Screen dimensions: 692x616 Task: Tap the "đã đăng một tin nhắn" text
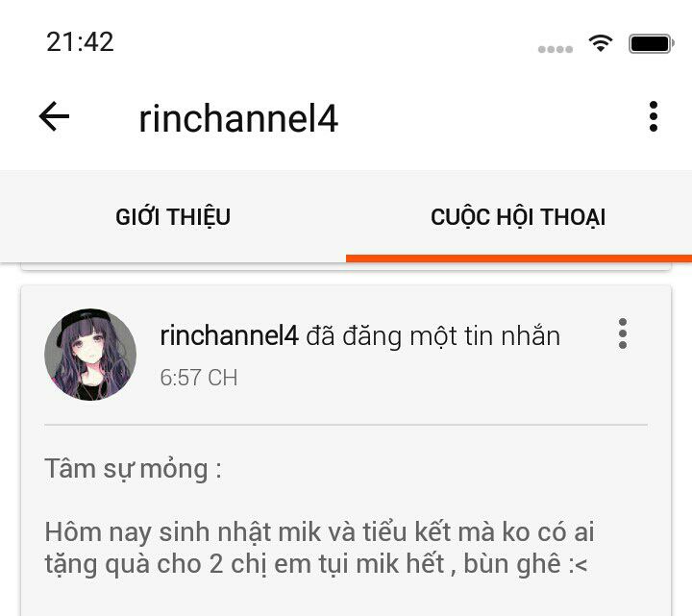(432, 336)
